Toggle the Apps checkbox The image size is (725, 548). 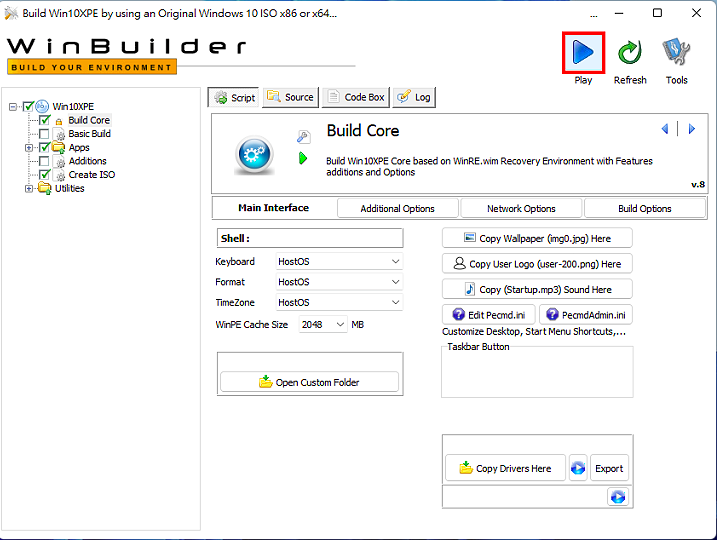coord(44,148)
